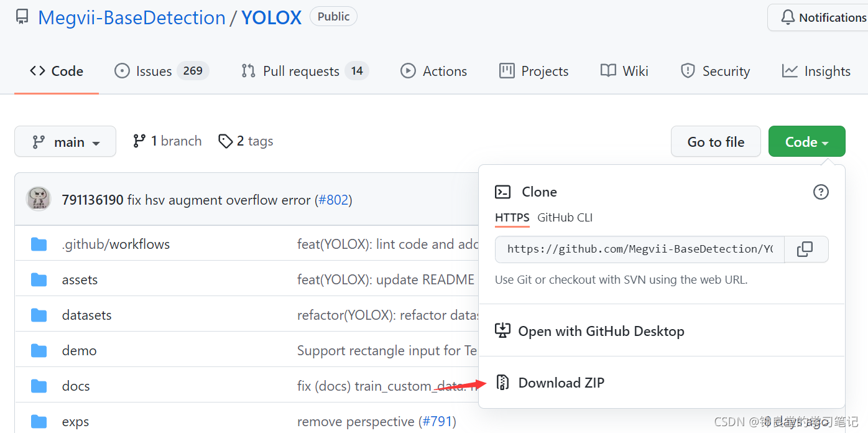Open the docs folder
The image size is (868, 433).
[x=76, y=386]
